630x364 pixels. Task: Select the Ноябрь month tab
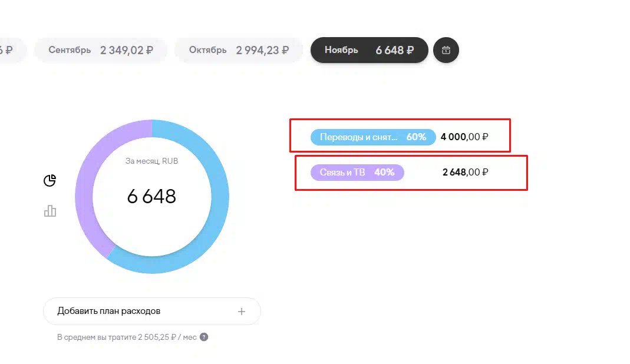(x=370, y=50)
